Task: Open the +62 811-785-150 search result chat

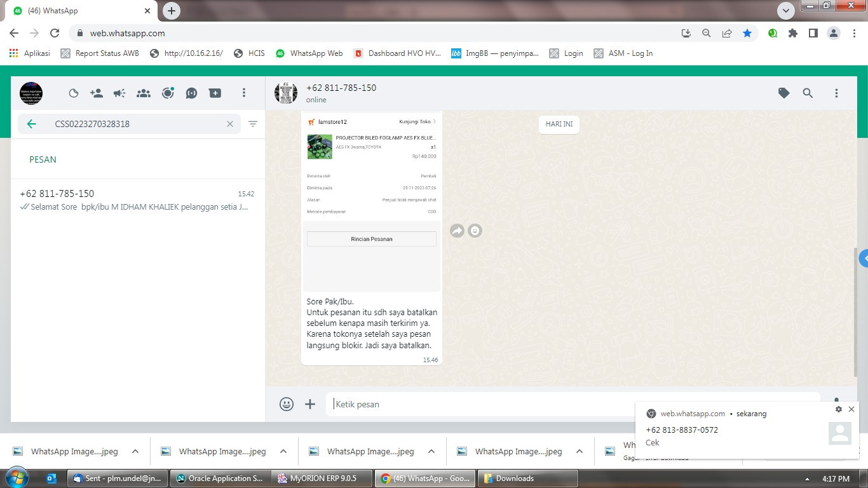Action: 138,200
